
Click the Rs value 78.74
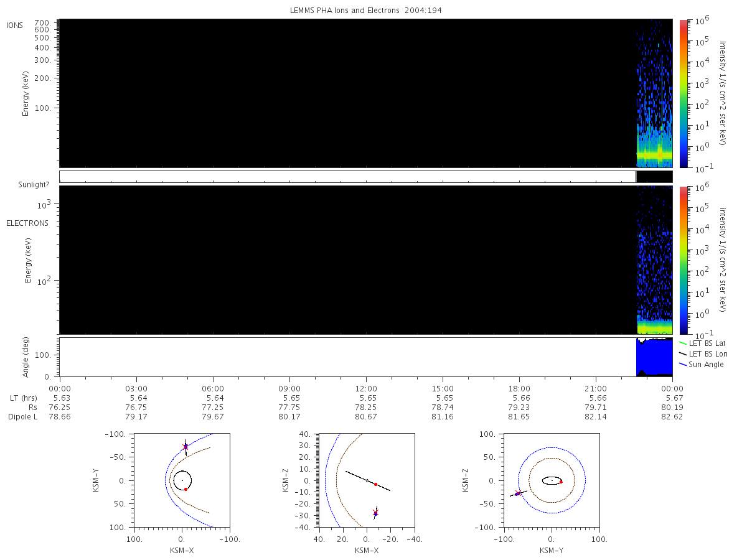(443, 408)
